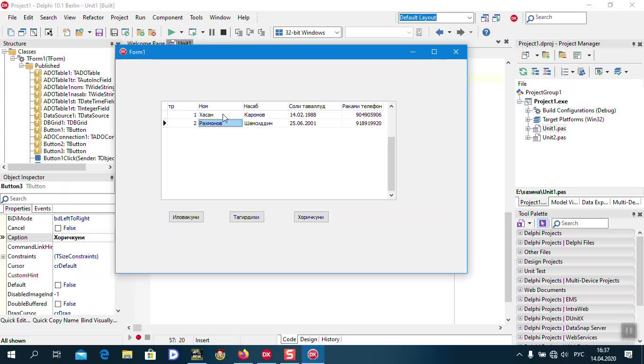The width and height of the screenshot is (644, 364).
Task: Toggle the DoubleBuffered property checkbox
Action: 58,304
